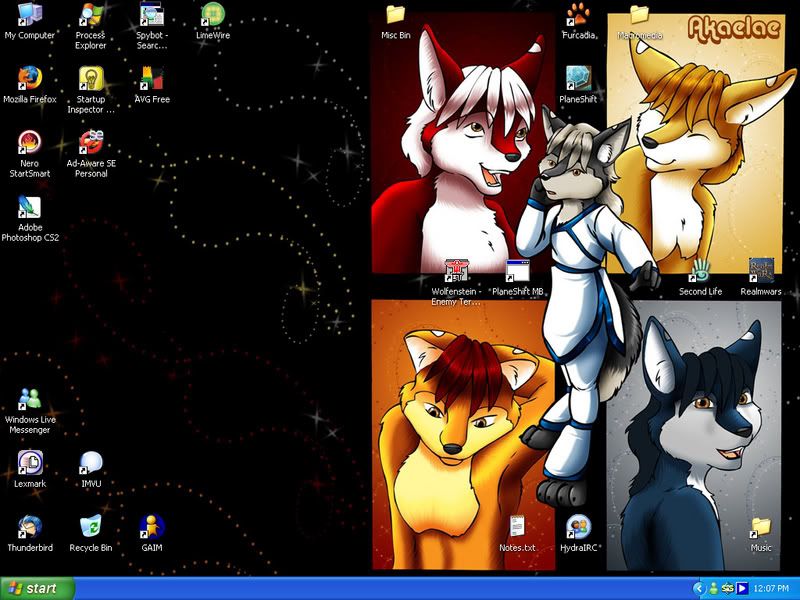Open Mozilla Firefox shortcut
This screenshot has height=600, width=800.
[30, 85]
